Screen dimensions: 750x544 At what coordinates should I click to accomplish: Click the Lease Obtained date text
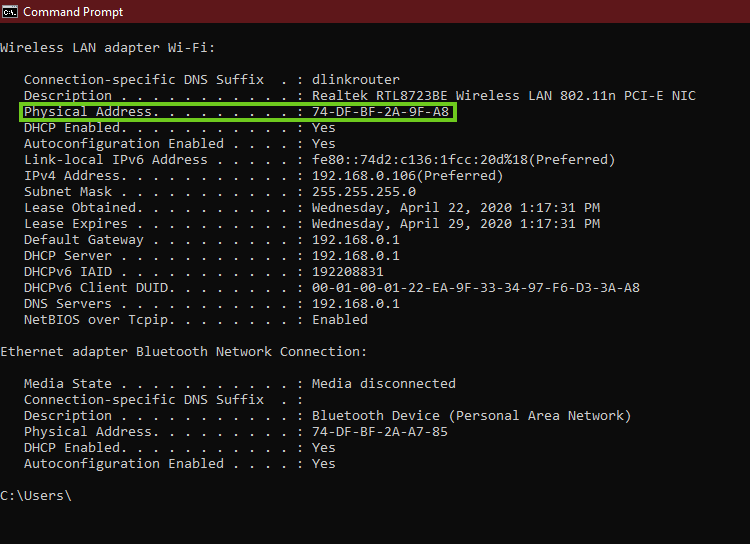click(x=455, y=208)
